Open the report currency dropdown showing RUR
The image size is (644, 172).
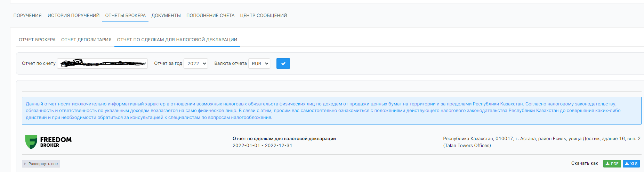coord(259,63)
